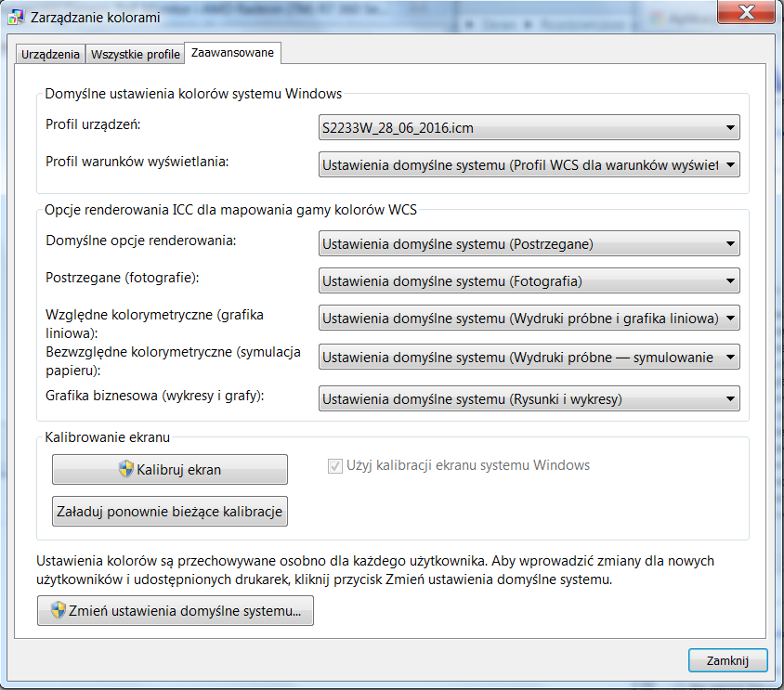Select the Zaawansowane tab
Image resolution: width=784 pixels, height=690 pixels.
[x=232, y=54]
